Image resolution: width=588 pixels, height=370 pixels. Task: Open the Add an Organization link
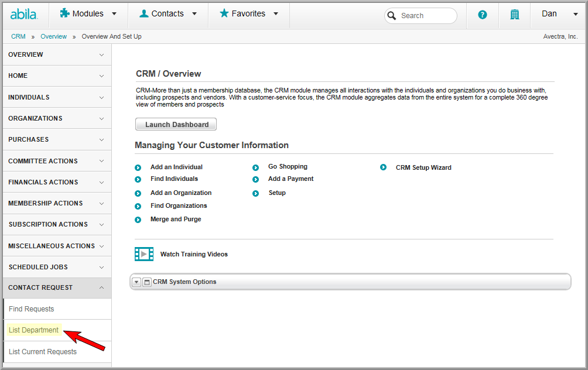point(181,193)
